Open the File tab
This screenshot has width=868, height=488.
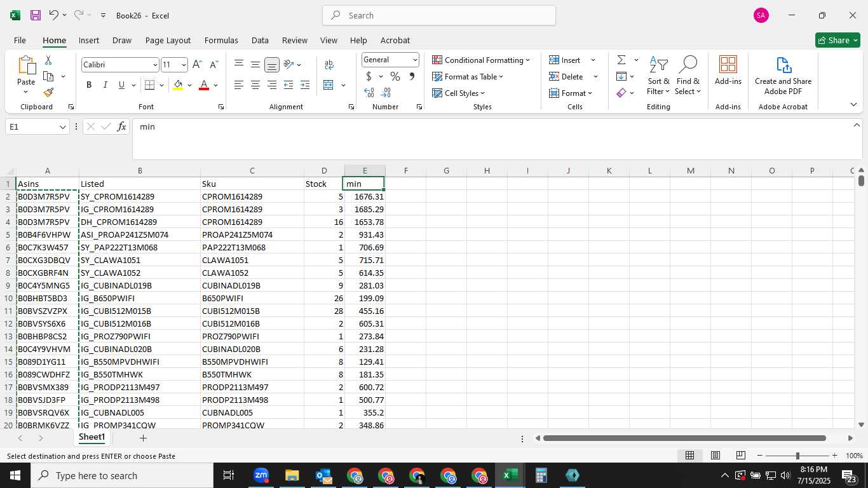(20, 40)
